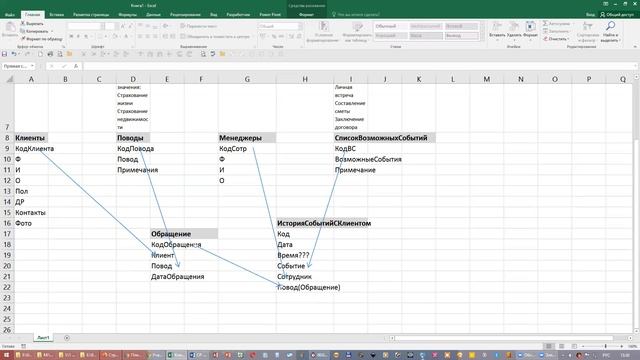
Task: Switch to Формулы ribbon tab
Action: [127, 14]
